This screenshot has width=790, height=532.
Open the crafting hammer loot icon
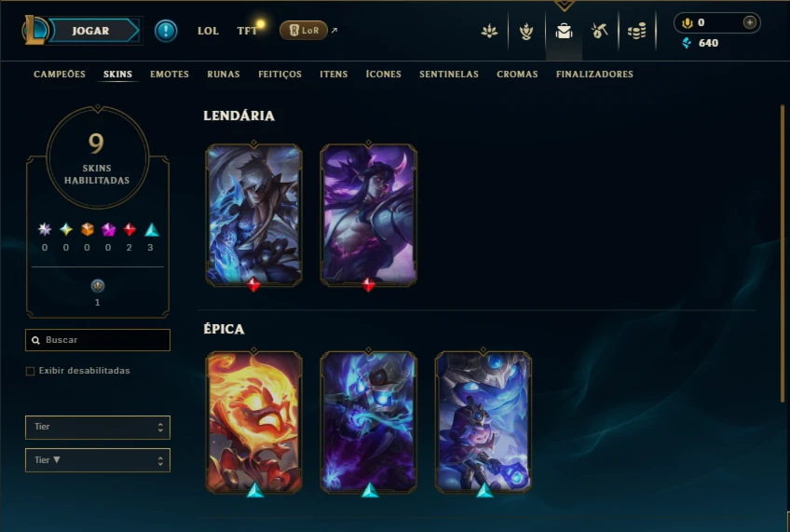click(600, 32)
